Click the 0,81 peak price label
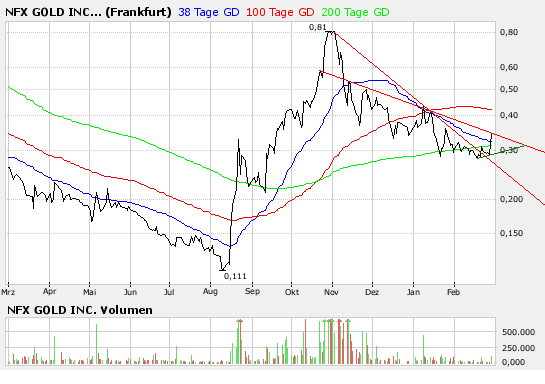 click(x=318, y=27)
